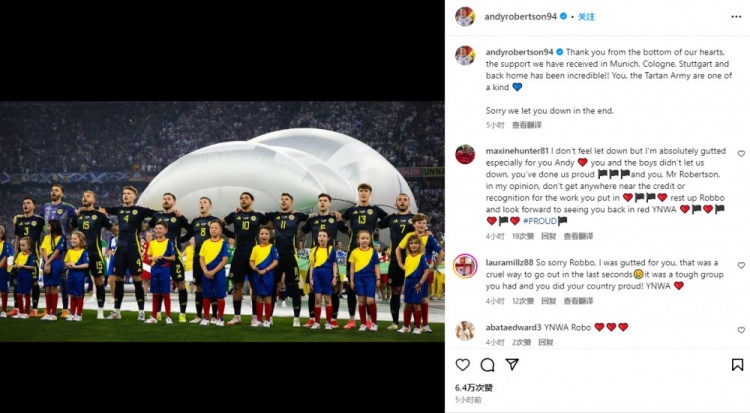The width and height of the screenshot is (750, 413).
Task: Open the comment bubble icon below comments
Action: (x=487, y=365)
